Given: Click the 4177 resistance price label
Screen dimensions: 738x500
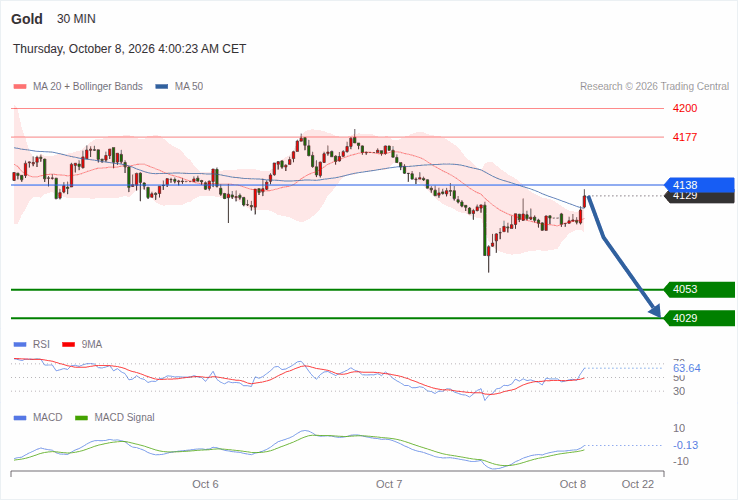Looking at the screenshot, I should (685, 137).
